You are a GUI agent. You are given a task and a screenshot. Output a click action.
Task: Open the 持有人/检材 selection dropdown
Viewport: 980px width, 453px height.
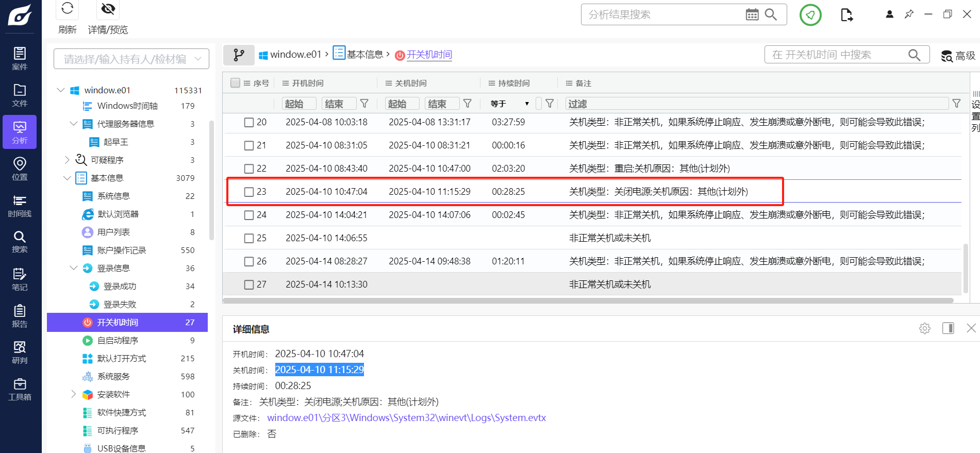tap(131, 59)
